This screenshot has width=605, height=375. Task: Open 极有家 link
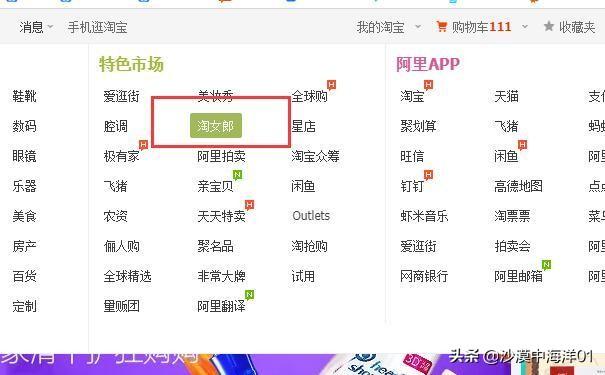pyautogui.click(x=122, y=156)
